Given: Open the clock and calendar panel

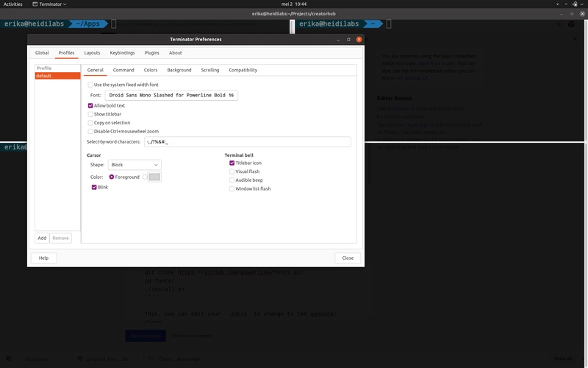Looking at the screenshot, I should point(293,4).
